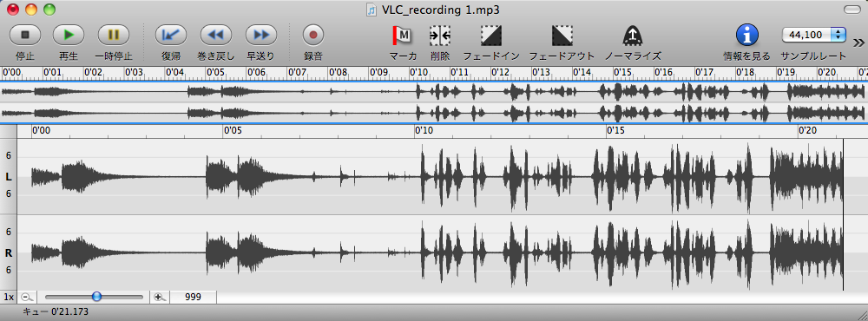The width and height of the screenshot is (868, 321).
Task: Click the Stop (停止) button
Action: [x=25, y=35]
